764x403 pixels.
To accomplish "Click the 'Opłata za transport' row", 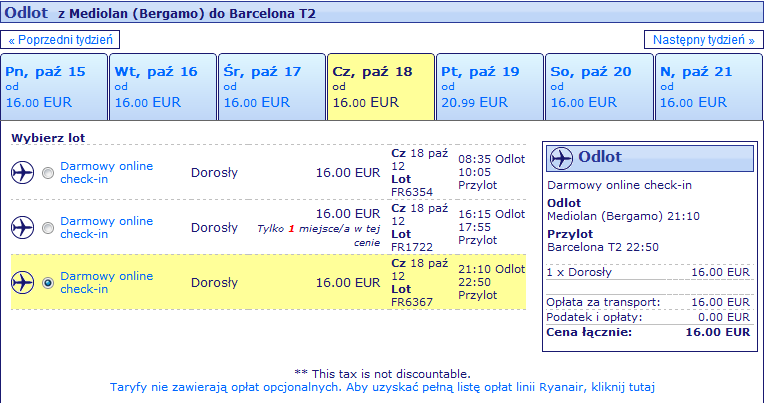I will point(648,302).
